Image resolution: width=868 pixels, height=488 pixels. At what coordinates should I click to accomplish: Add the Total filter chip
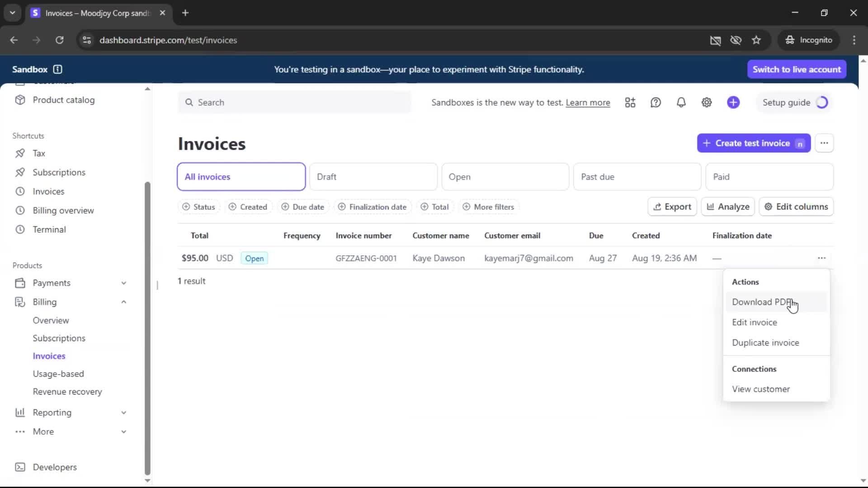434,207
